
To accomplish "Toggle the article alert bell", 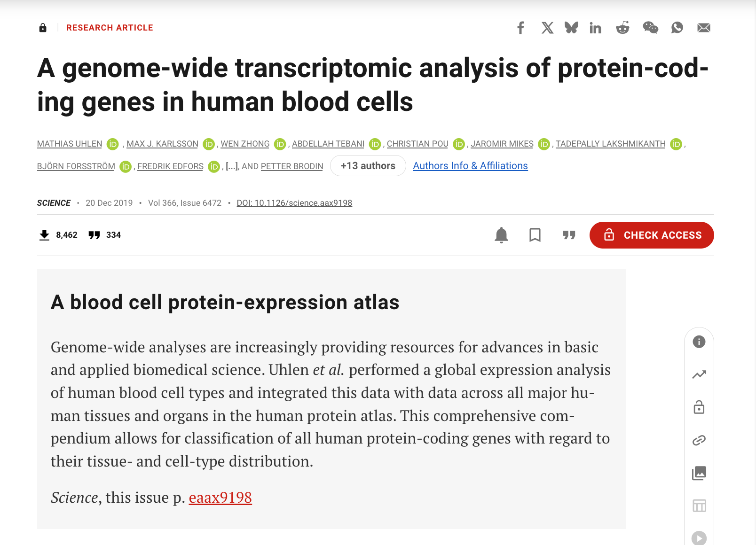I will [502, 235].
